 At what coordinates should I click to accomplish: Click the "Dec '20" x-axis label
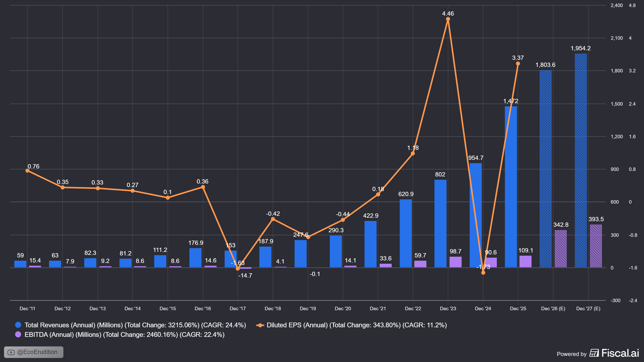(x=343, y=308)
